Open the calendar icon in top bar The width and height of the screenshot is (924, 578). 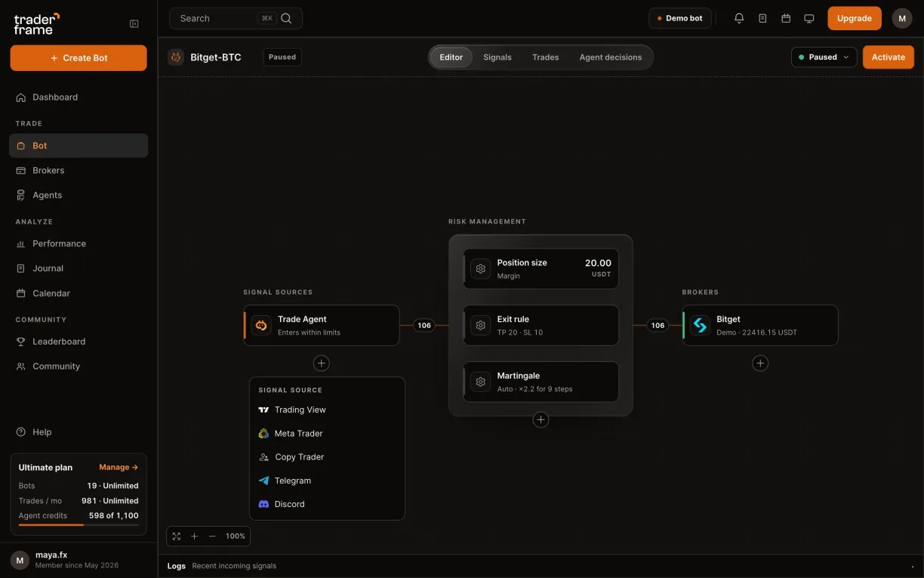point(786,18)
